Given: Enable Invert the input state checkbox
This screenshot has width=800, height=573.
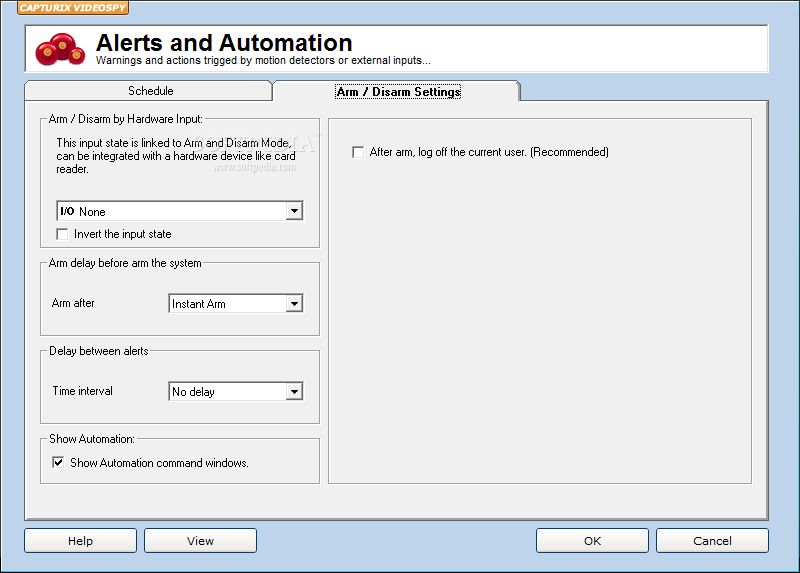Looking at the screenshot, I should 62,234.
